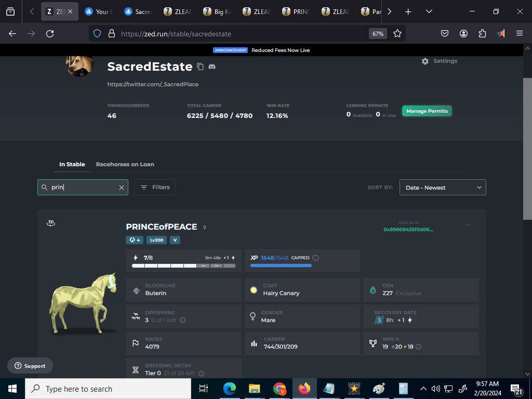Open Calculator from taskbar
This screenshot has width=532, height=399.
tap(403, 389)
